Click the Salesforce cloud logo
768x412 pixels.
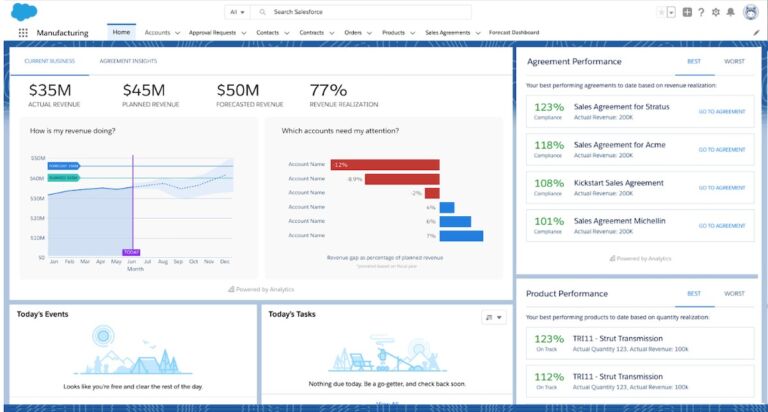[24, 11]
